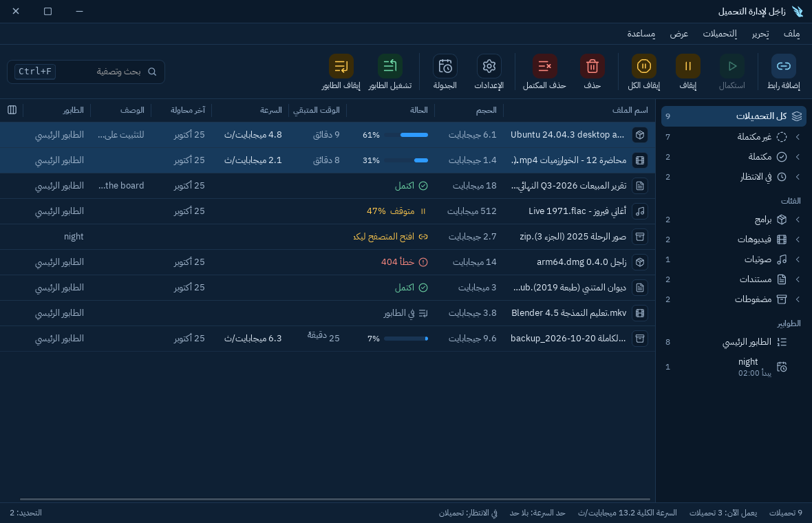The width and height of the screenshot is (812, 523).
Task: Click the horizontal scrollbar under the table
Action: 334,499
